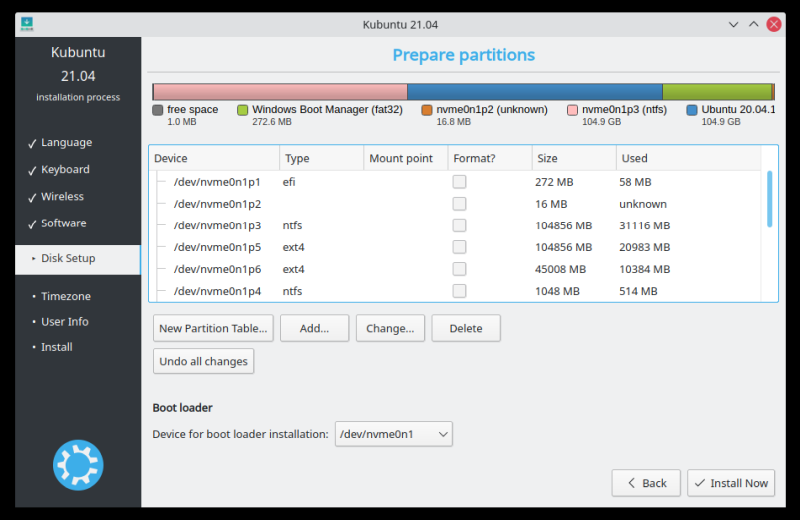Click the '45008 MB' size cell
The height and width of the screenshot is (520, 800).
point(560,269)
